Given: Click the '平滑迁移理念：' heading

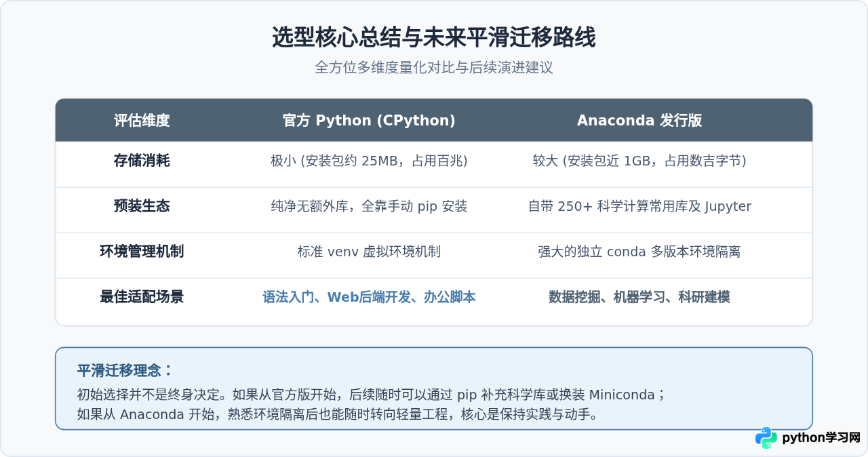Looking at the screenshot, I should click(125, 371).
